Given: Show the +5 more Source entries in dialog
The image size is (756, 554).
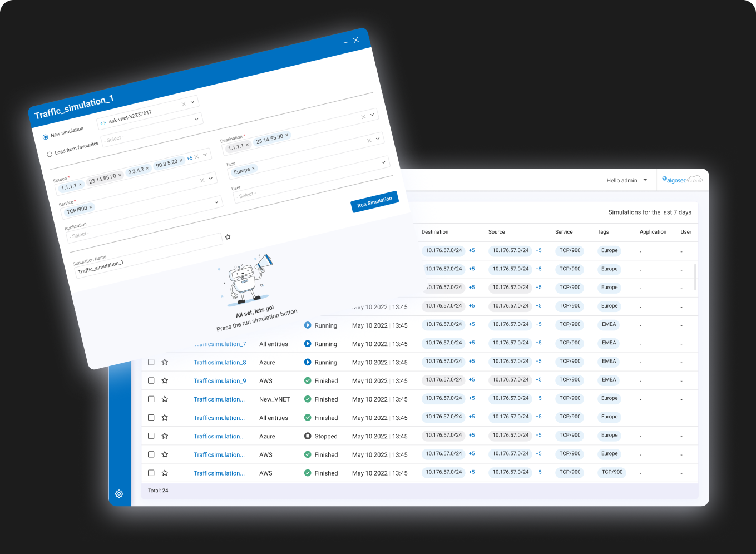Looking at the screenshot, I should 189,159.
